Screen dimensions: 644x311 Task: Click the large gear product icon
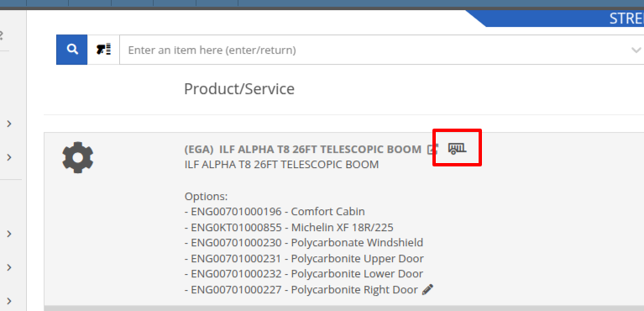77,157
